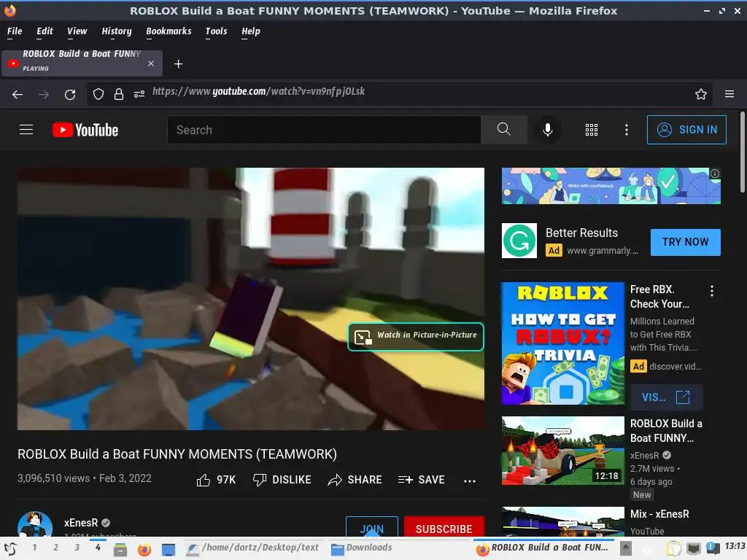
Task: Click SIGN IN button
Action: (686, 130)
